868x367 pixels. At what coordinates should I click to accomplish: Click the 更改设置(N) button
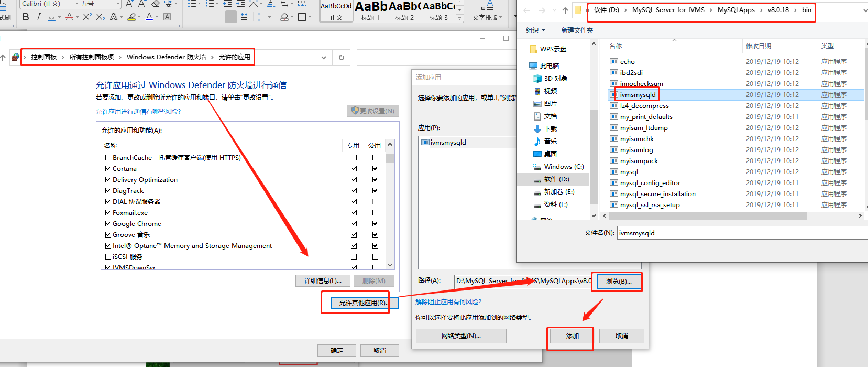(373, 111)
